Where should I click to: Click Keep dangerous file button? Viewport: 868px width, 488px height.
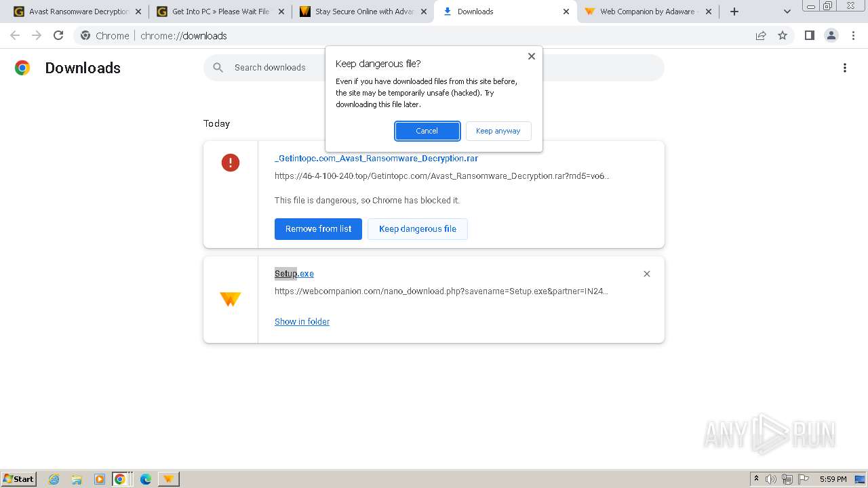click(418, 229)
